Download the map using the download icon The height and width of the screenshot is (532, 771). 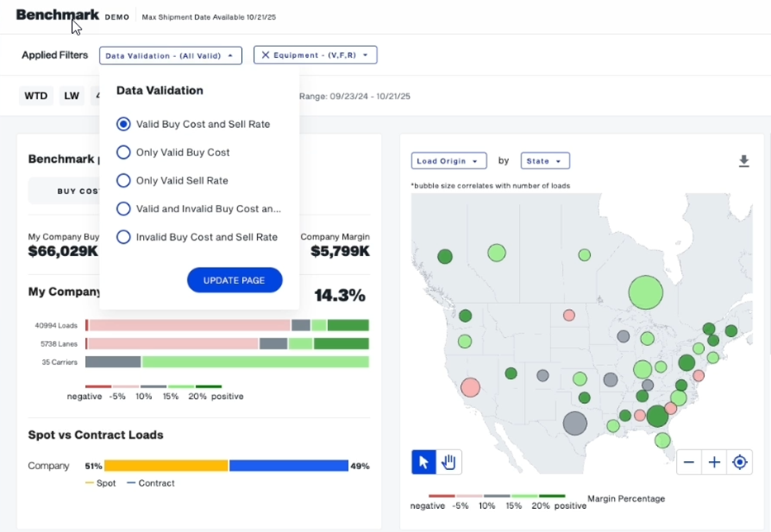(744, 161)
